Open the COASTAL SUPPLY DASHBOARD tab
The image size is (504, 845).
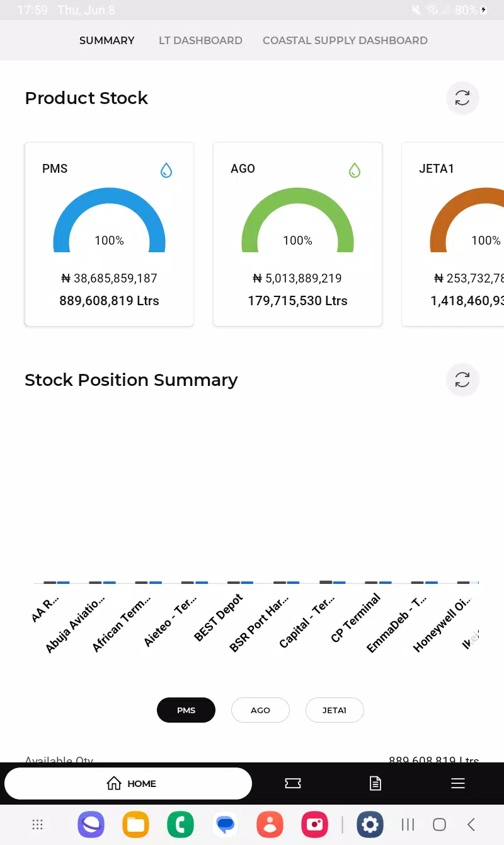[345, 40]
